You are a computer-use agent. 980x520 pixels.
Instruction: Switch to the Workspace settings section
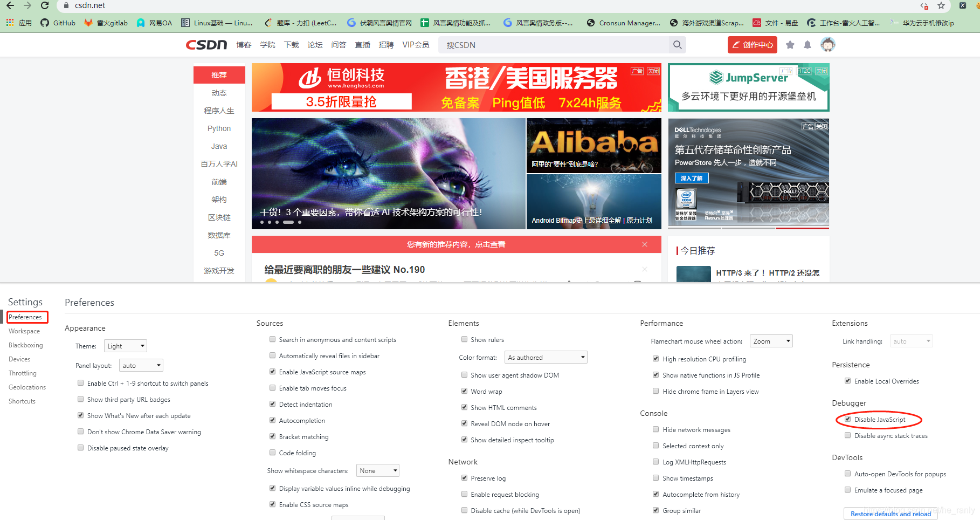24,331
